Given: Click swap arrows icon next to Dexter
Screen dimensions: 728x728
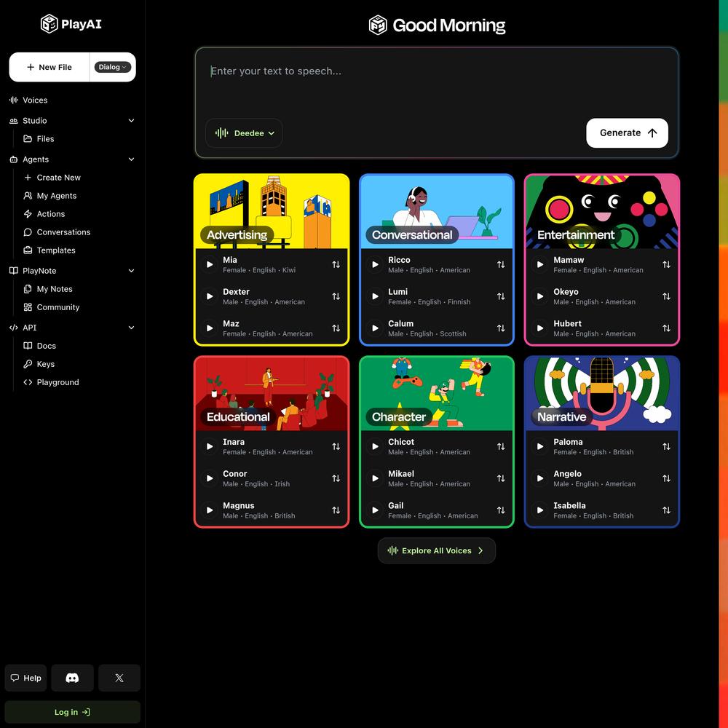Looking at the screenshot, I should tap(336, 296).
